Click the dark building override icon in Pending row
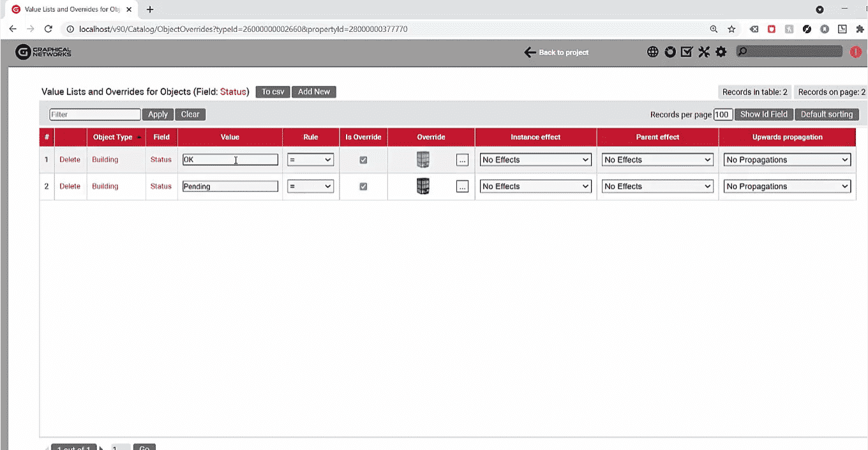 [423, 186]
